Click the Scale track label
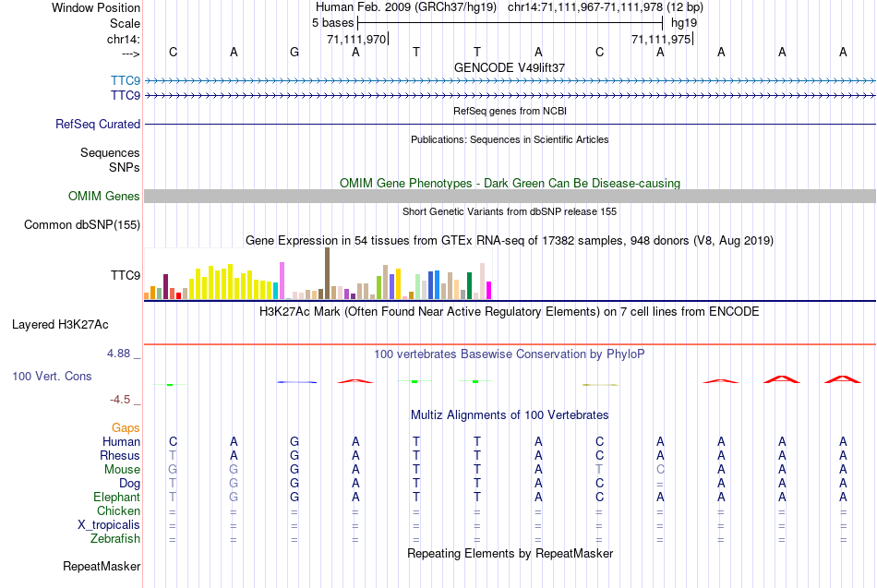Viewport: 877px width, 588px height. [125, 23]
